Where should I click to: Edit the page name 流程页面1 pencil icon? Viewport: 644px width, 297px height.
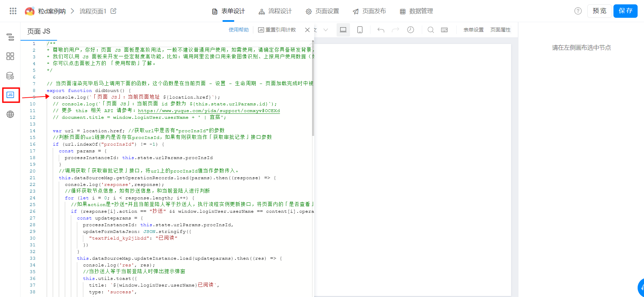(x=113, y=11)
